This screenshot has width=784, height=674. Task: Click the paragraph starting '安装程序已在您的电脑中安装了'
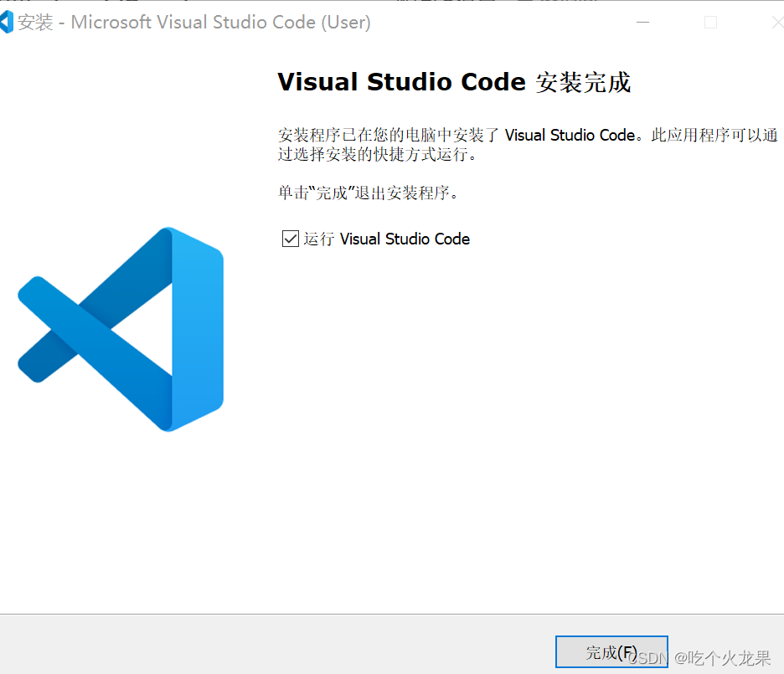pos(528,144)
